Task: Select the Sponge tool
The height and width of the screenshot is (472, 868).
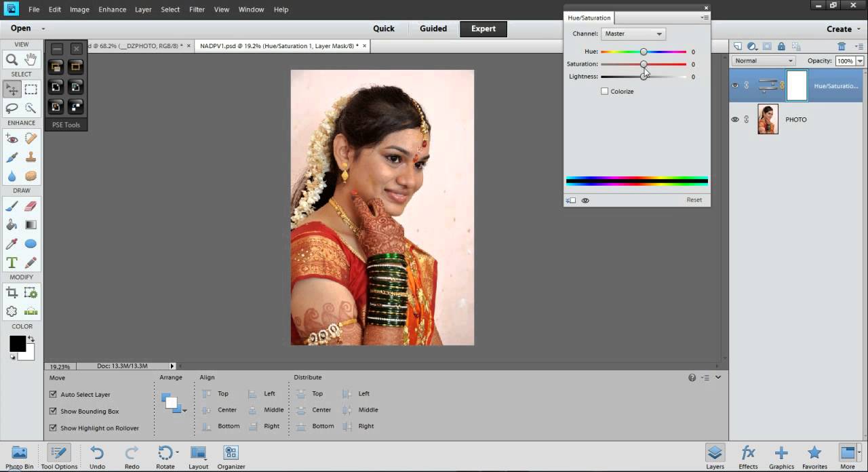Action: click(x=31, y=176)
